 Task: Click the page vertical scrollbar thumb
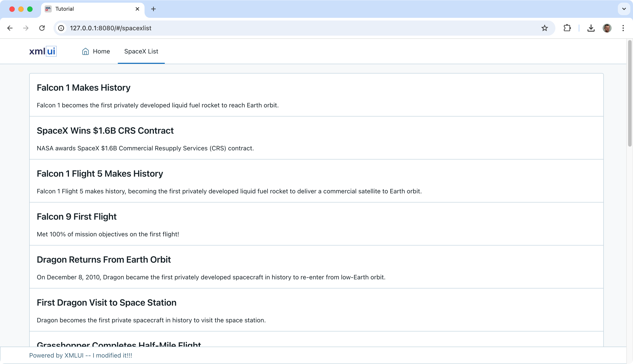629,93
